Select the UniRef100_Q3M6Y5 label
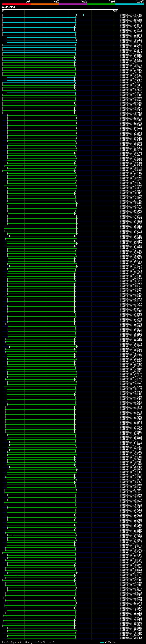Screen dimensions: 146x644 (131, 180)
